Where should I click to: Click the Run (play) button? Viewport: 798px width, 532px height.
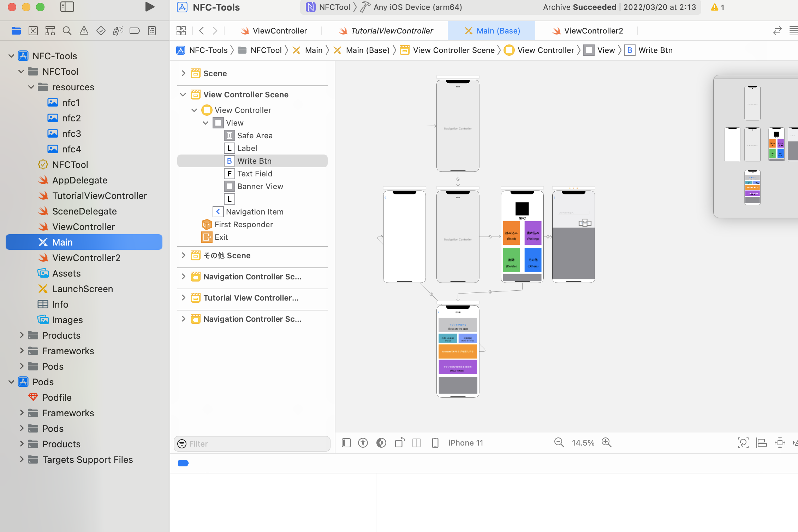[x=150, y=7]
